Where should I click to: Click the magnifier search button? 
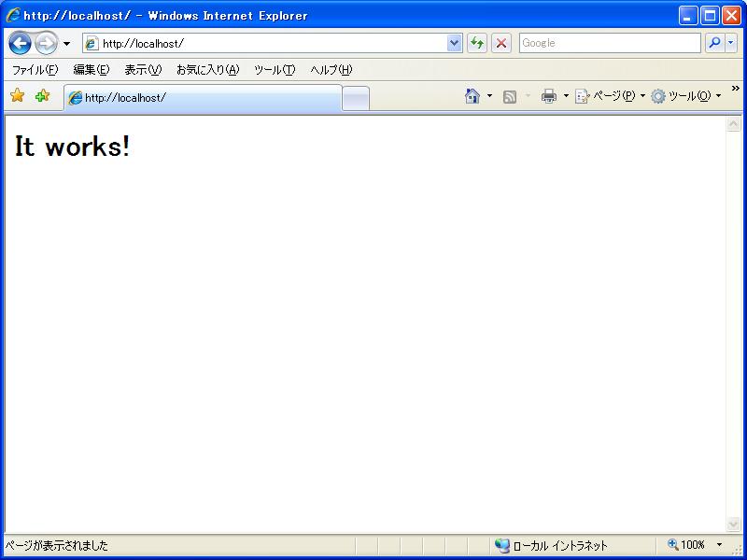pos(714,43)
